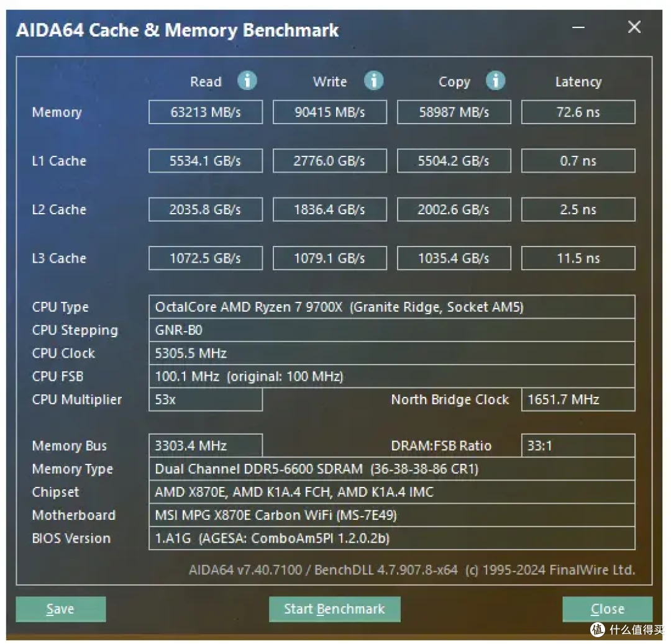Select L1 Cache Copy 5504.2 GB/s
Screen dimensions: 671x644
(x=454, y=161)
